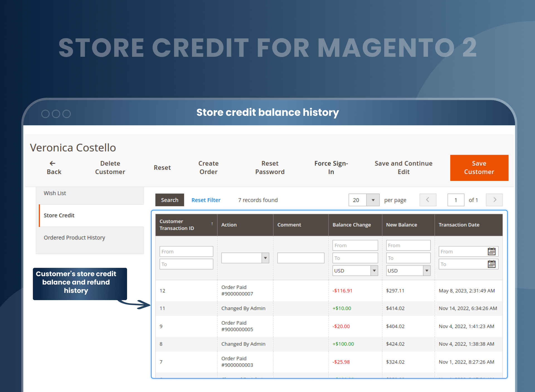
Task: Click the Action column header
Action: (245, 225)
